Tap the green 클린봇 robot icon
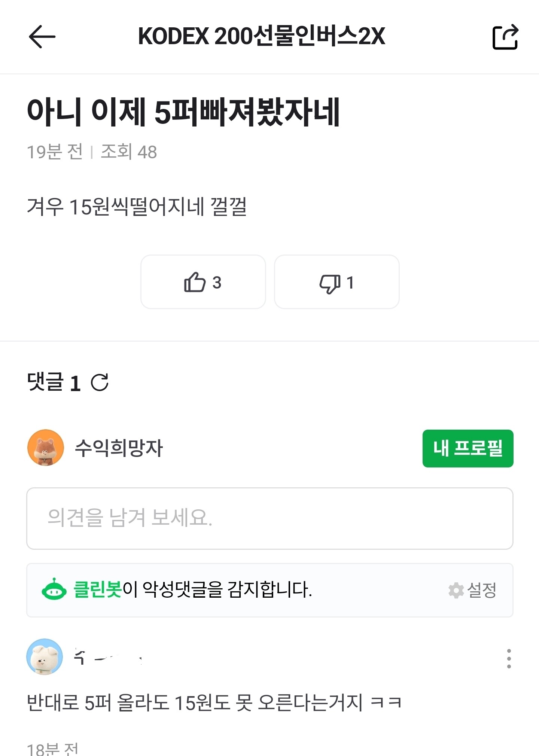The height and width of the screenshot is (756, 539). [54, 590]
